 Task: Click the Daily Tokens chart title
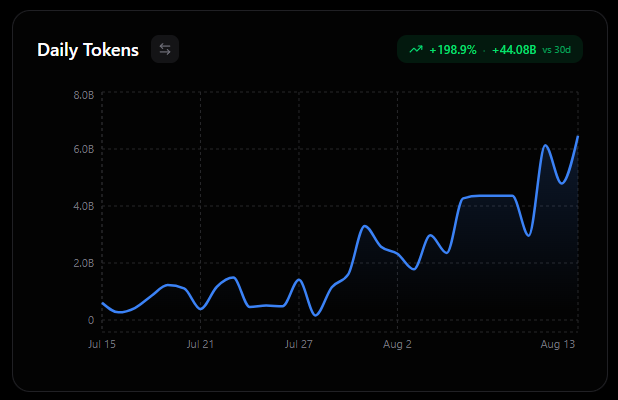[88, 50]
